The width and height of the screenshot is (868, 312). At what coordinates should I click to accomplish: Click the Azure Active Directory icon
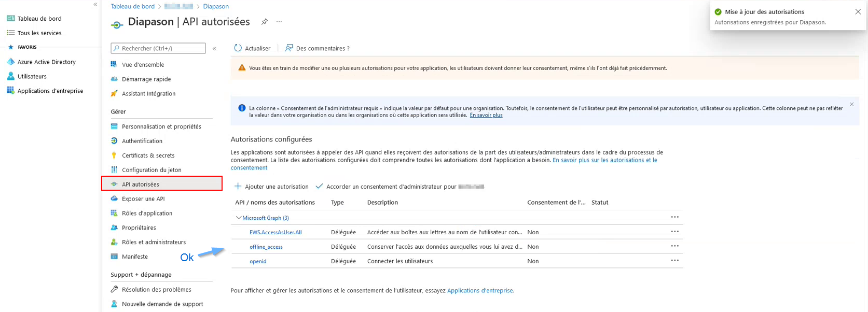tap(10, 62)
